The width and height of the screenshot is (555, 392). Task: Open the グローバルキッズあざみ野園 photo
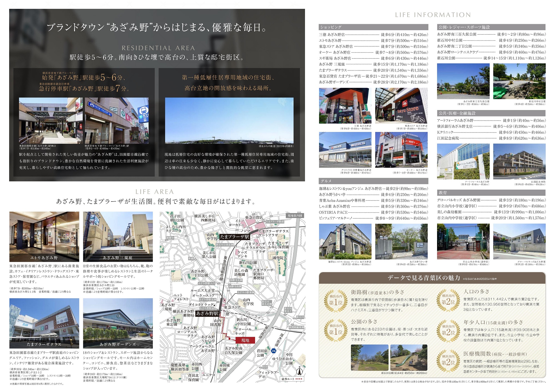pyautogui.click(x=519, y=241)
